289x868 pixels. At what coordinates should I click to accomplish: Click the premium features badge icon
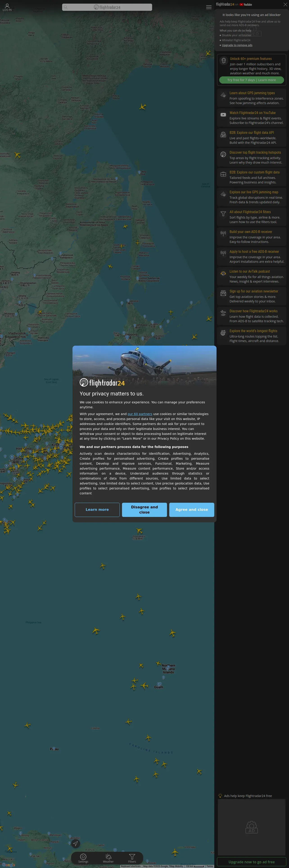tap(224, 61)
